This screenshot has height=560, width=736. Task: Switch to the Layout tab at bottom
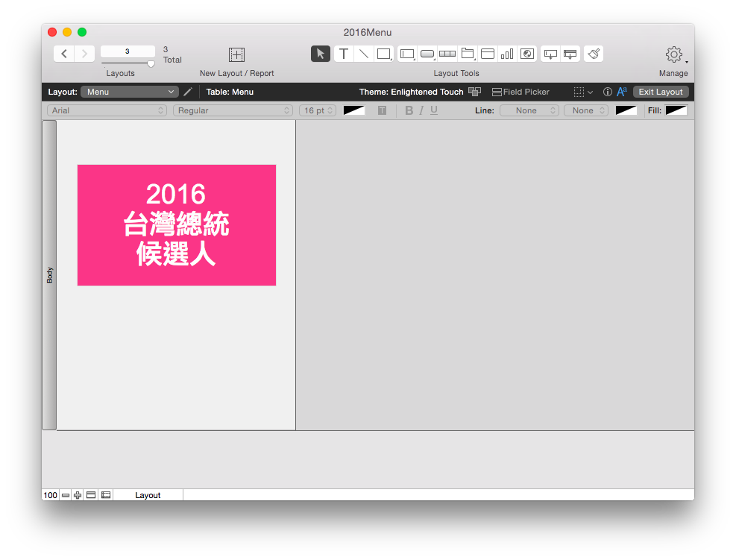pyautogui.click(x=148, y=494)
